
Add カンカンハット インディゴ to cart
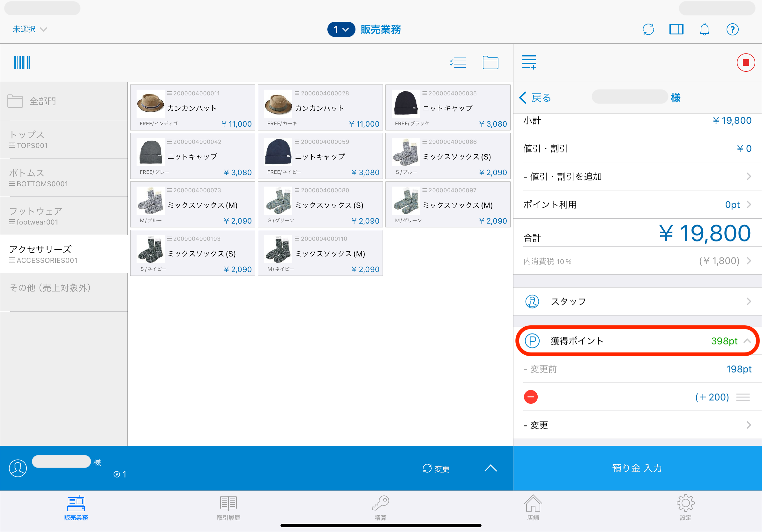coord(192,107)
